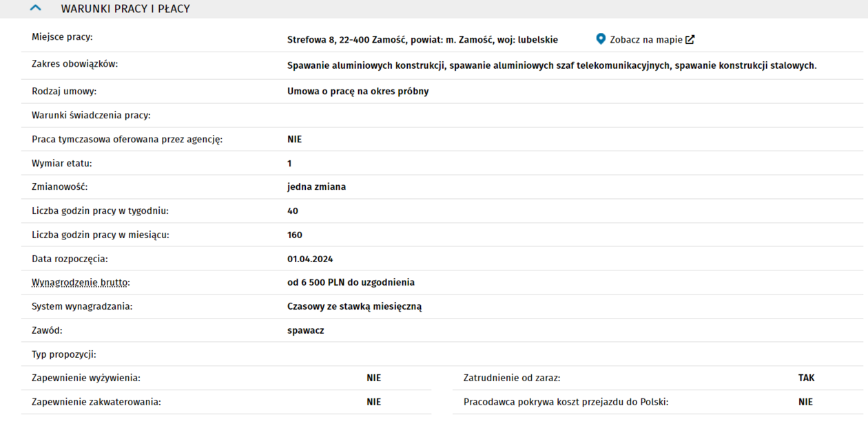The height and width of the screenshot is (428, 868).
Task: Click the Strefowa 8 workplace address text
Action: (422, 40)
